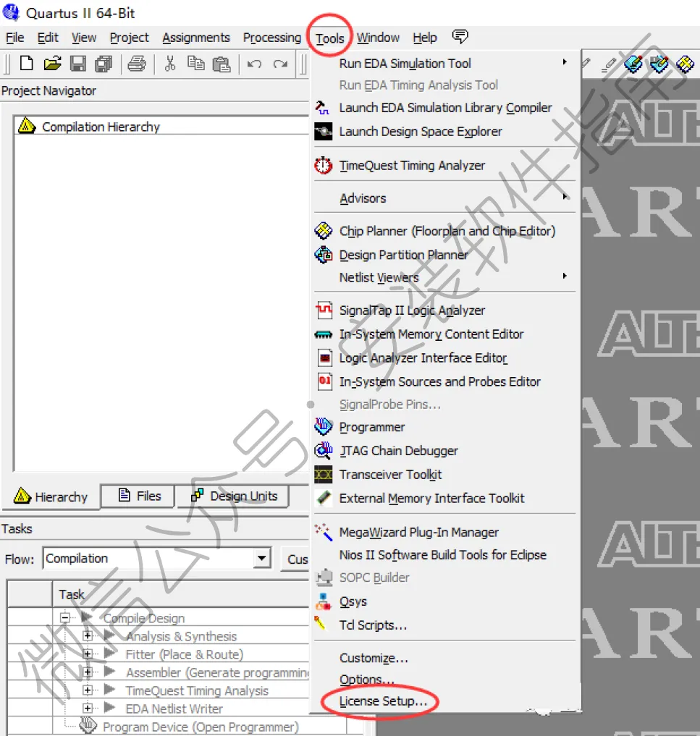The image size is (700, 736).
Task: Expand the EDA Netlist Writer task node
Action: pos(88,708)
